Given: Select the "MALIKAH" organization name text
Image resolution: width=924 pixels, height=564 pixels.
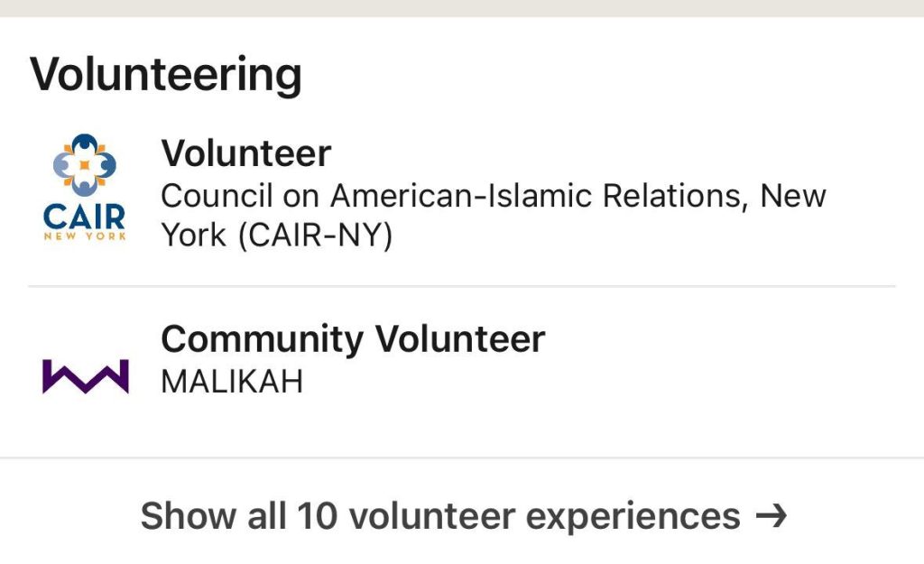Looking at the screenshot, I should (231, 382).
